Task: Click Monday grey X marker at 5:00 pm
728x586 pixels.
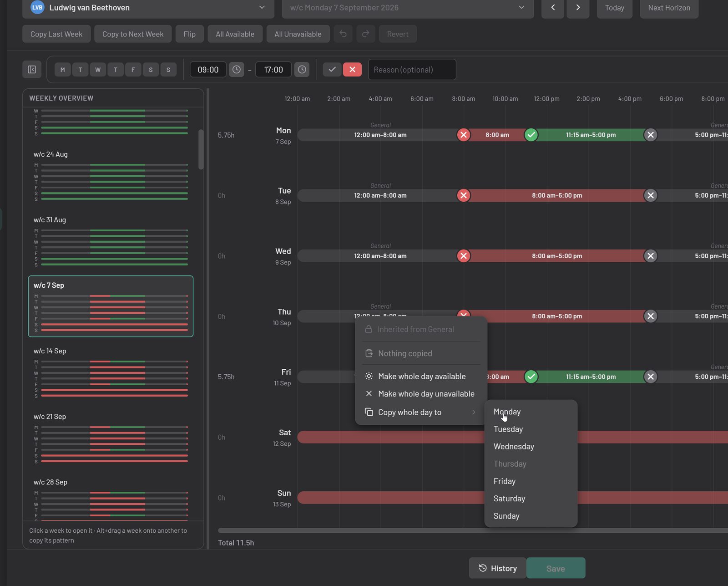Action: point(651,135)
